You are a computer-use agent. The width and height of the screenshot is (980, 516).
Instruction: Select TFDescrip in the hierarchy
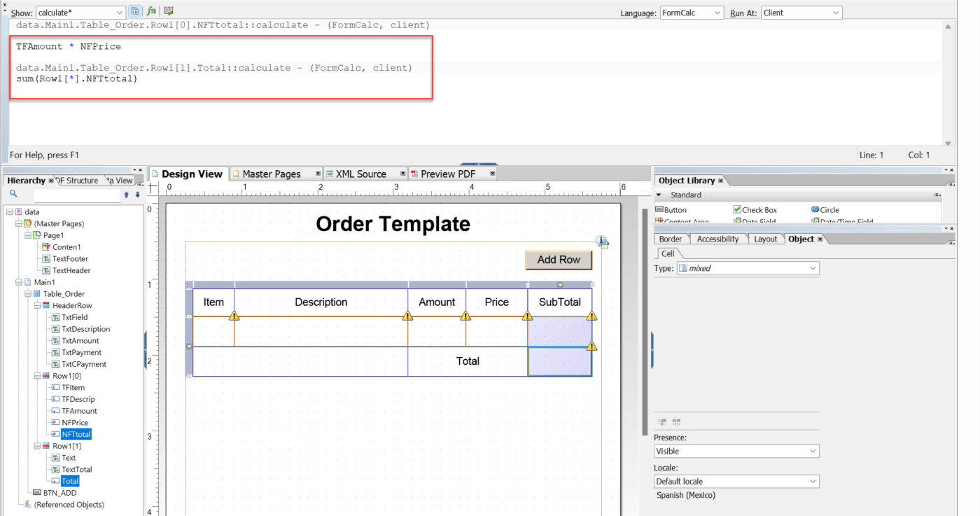tap(78, 399)
